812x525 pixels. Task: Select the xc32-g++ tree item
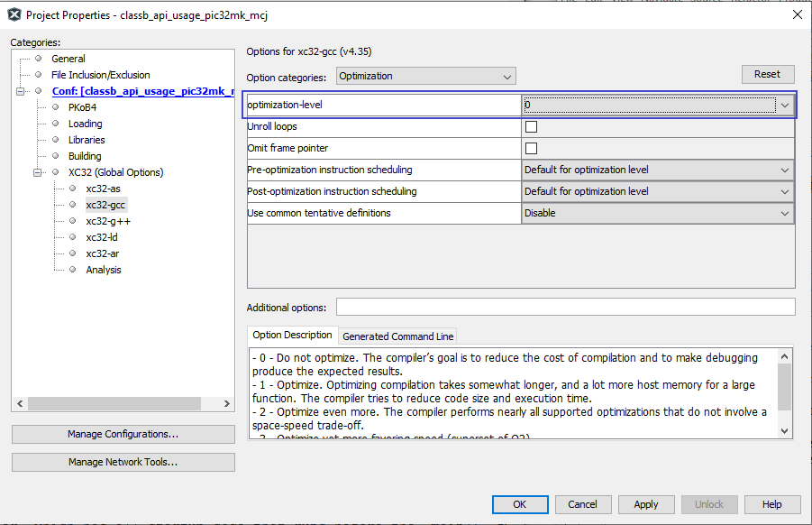point(108,221)
